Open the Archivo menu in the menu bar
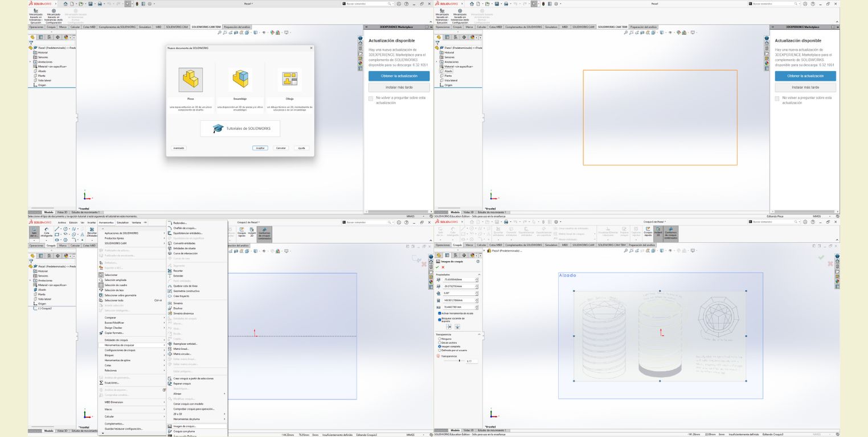868x437 pixels. pos(62,222)
